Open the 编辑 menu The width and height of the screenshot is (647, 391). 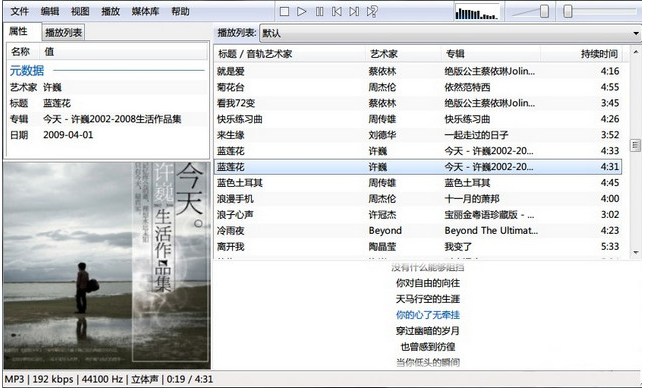click(50, 11)
